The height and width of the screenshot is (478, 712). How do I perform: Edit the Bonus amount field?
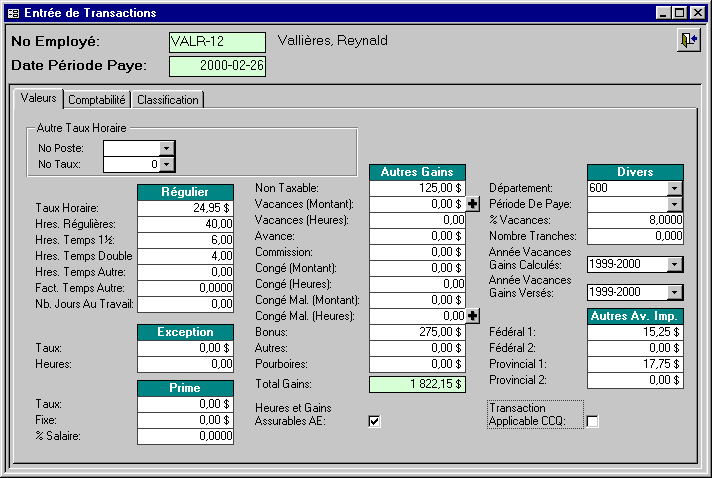(x=417, y=332)
